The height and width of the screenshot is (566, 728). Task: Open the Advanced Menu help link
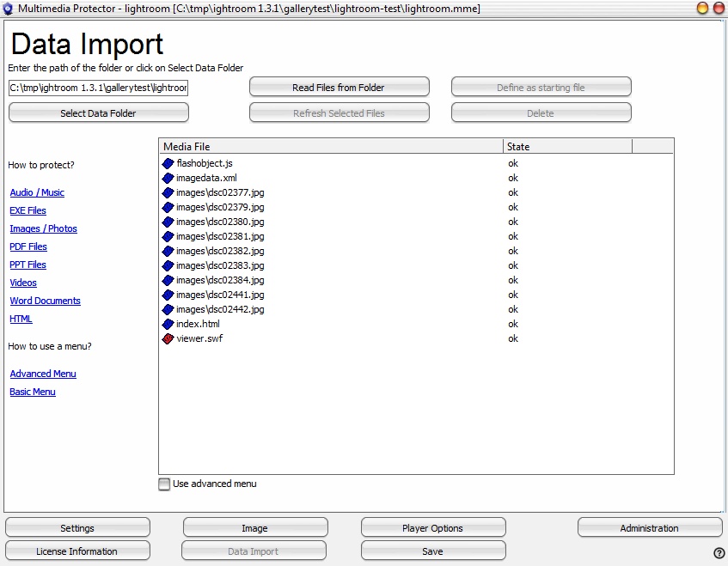43,374
